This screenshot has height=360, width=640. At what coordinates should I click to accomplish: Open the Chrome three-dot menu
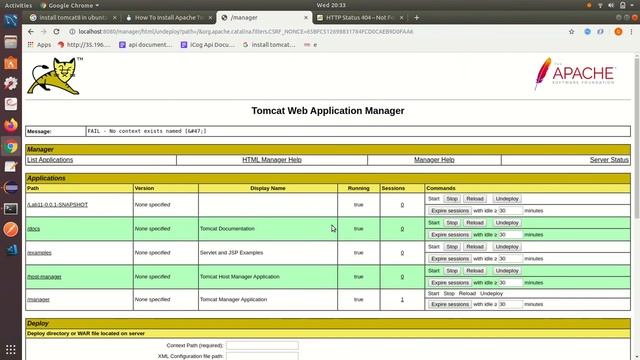(631, 31)
